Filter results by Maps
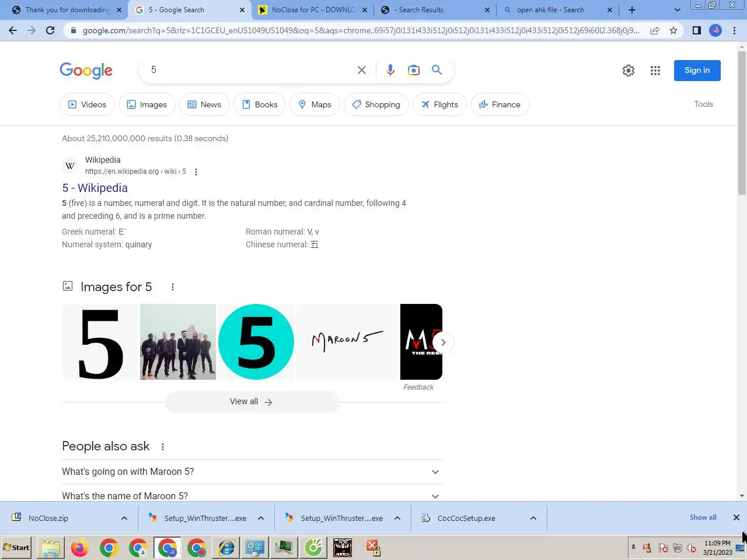The height and width of the screenshot is (560, 747). 315,104
